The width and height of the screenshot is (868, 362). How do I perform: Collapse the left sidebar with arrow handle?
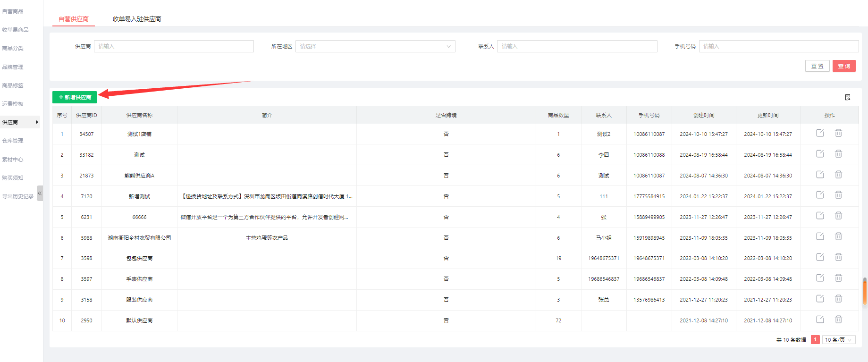40,193
